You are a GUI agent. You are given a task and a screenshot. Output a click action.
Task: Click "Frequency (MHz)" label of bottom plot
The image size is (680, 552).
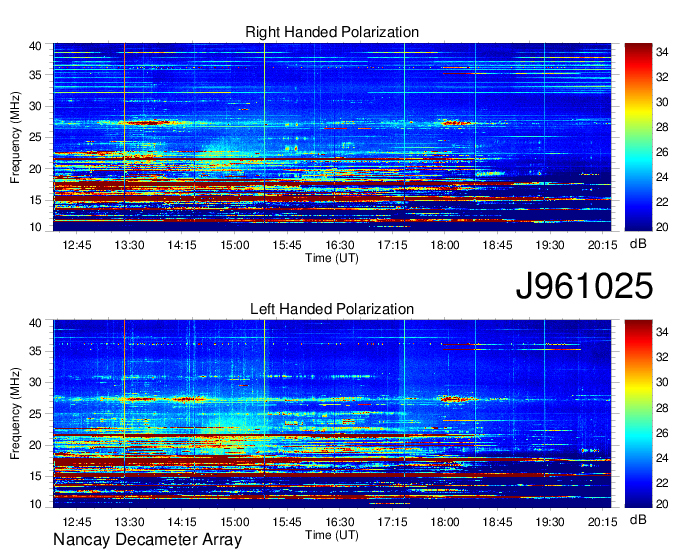(x=15, y=414)
